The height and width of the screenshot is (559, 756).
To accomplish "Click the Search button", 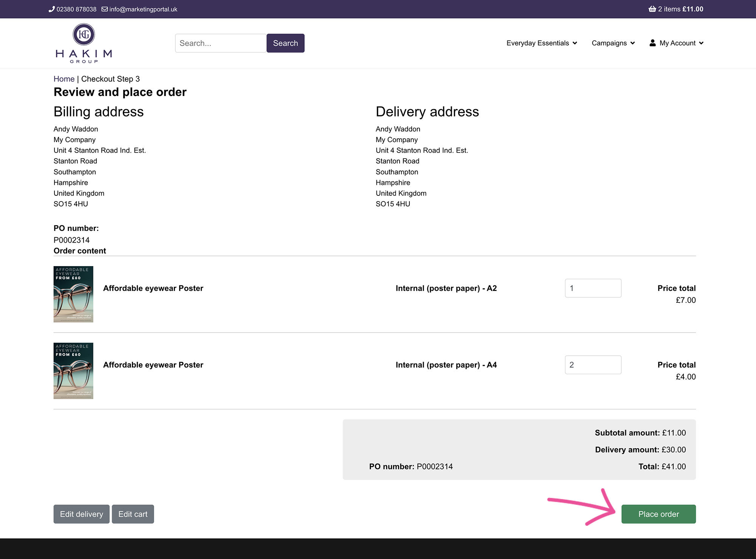I will click(285, 43).
